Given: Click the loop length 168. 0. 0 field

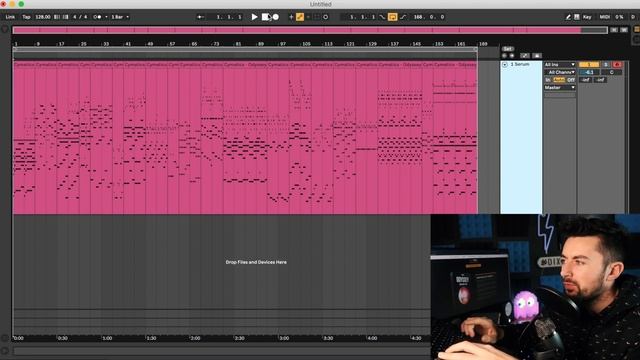Looking at the screenshot, I should pyautogui.click(x=429, y=17).
